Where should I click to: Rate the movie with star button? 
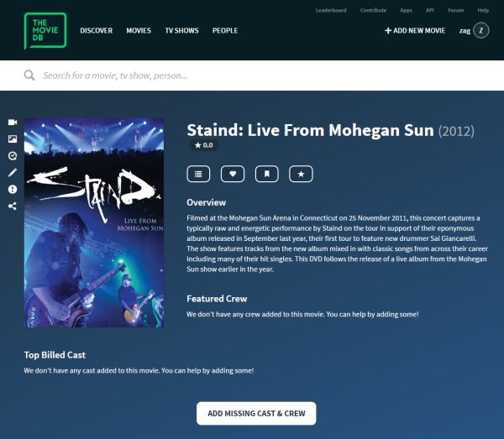pyautogui.click(x=301, y=174)
